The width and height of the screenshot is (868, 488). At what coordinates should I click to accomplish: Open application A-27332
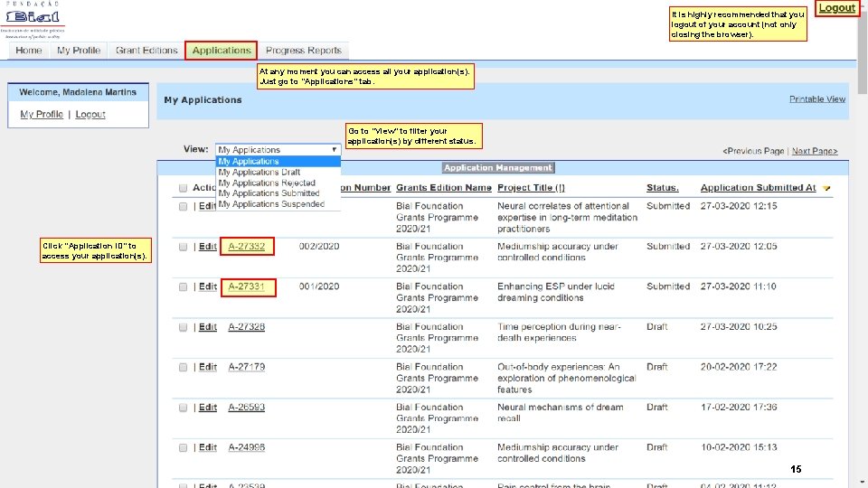(x=246, y=247)
